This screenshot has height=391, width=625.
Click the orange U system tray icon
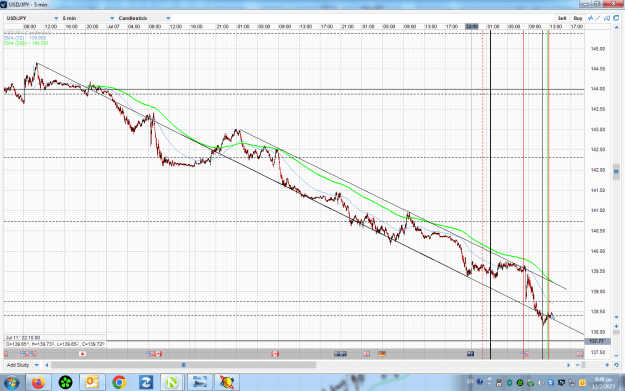582,383
